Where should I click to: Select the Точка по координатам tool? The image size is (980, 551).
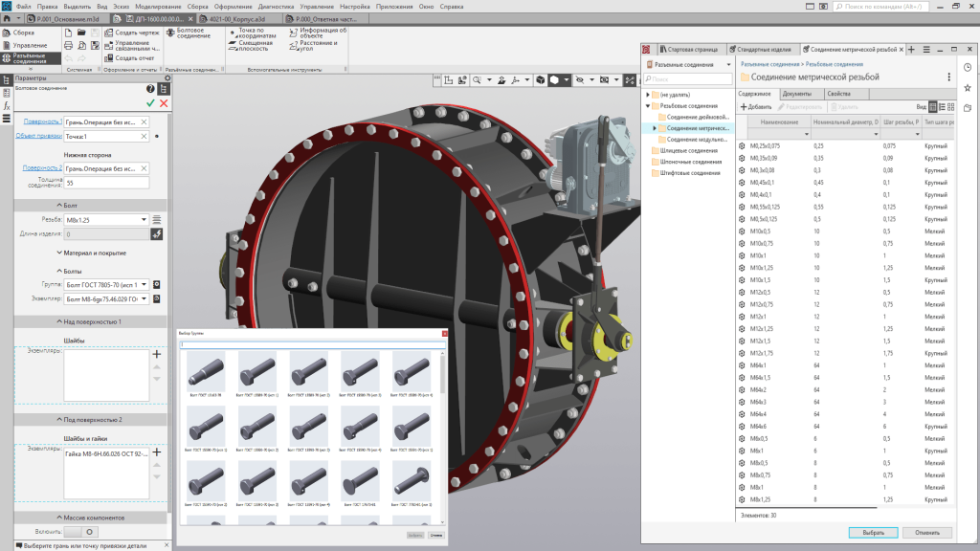click(253, 33)
